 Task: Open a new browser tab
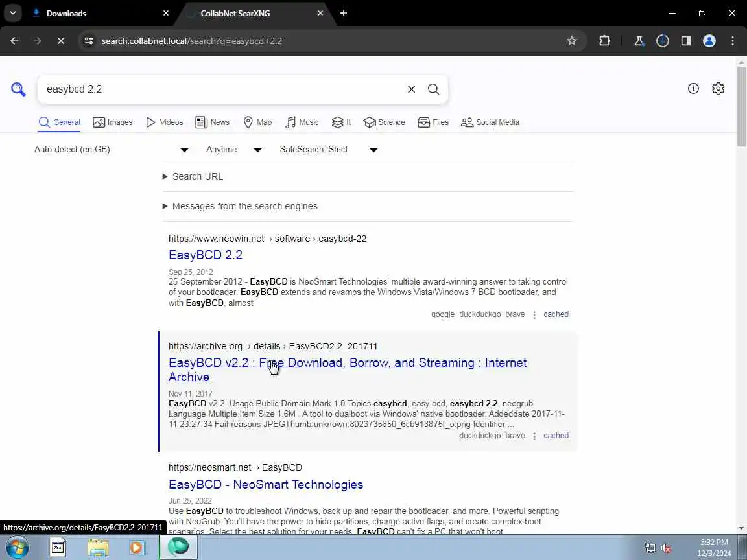point(344,14)
